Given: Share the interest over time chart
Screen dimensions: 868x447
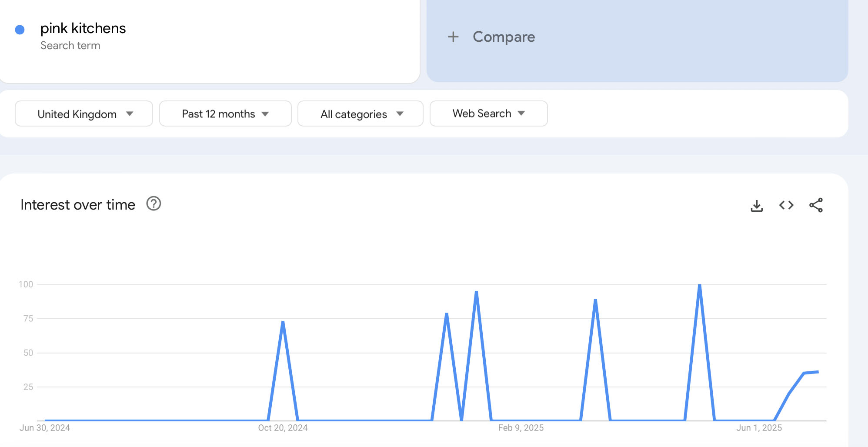Looking at the screenshot, I should click(816, 205).
